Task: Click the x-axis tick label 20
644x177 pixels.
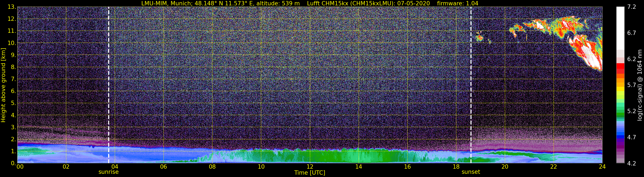Action: click(505, 167)
